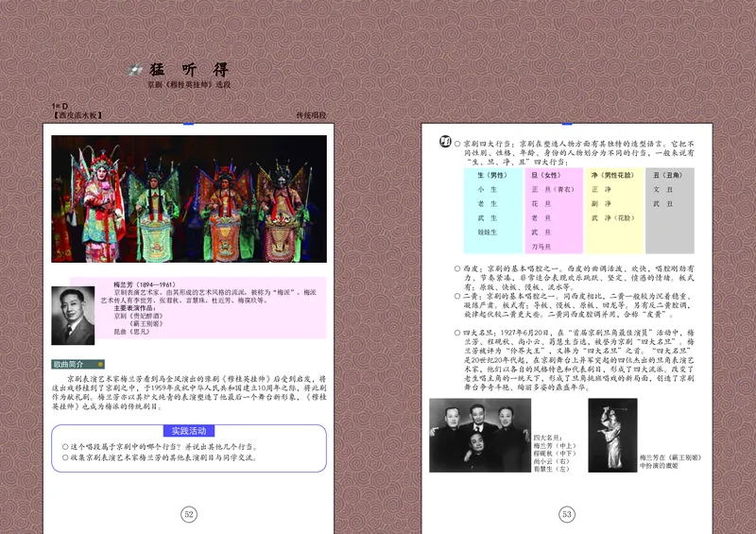Select the label 【西皮流水板】
This screenshot has width=756, height=534.
coord(77,115)
